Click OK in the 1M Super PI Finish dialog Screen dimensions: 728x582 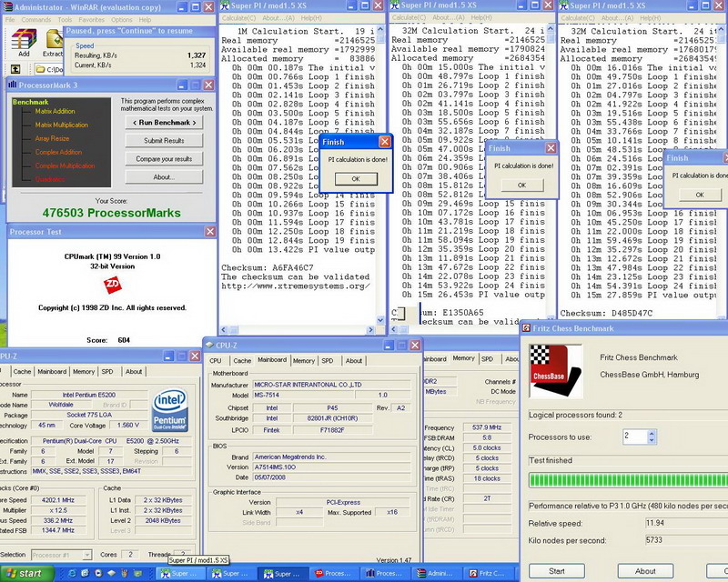tap(356, 178)
